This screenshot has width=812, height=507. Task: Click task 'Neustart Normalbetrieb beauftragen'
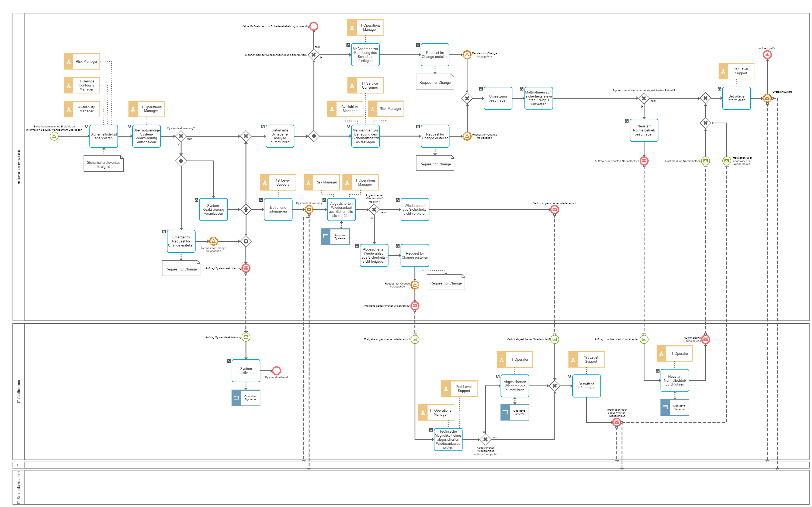tap(644, 130)
